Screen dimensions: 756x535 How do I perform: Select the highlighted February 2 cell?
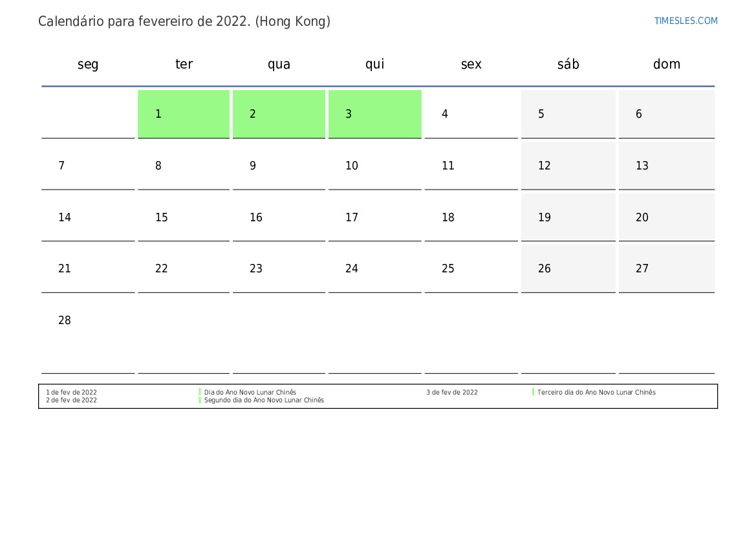point(279,114)
